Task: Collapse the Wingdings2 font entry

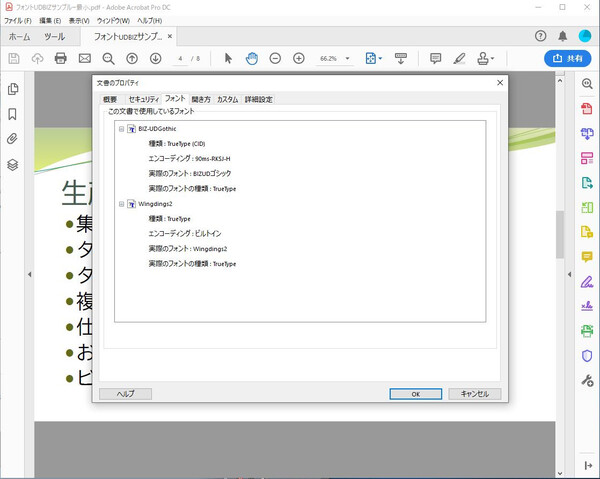Action: point(121,204)
